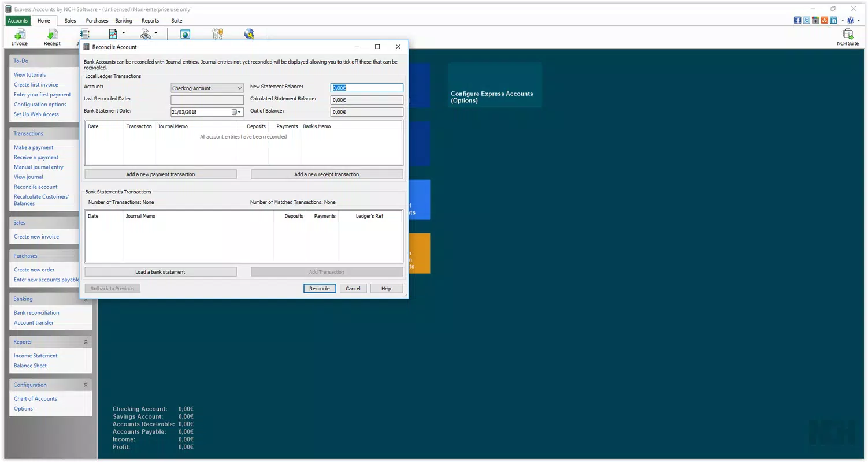Click the Transaction column header
Image resolution: width=868 pixels, height=462 pixels.
[139, 126]
